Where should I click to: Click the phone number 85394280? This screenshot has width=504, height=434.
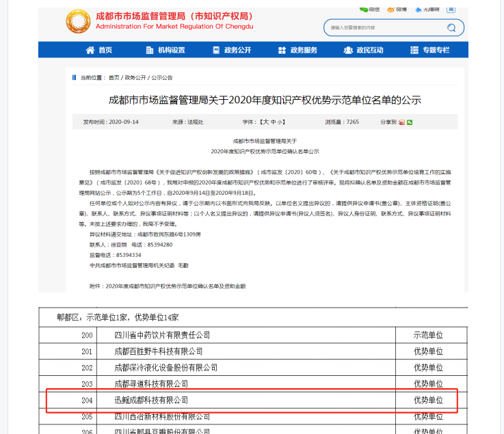[160, 245]
